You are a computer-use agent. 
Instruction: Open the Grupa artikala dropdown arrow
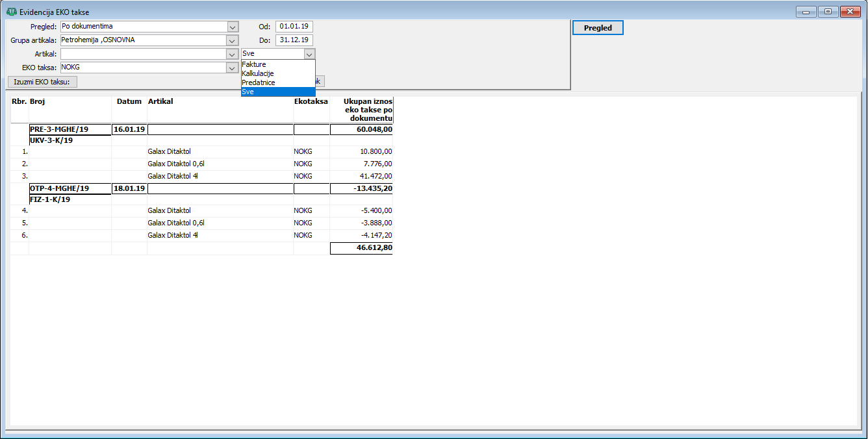pyautogui.click(x=233, y=40)
